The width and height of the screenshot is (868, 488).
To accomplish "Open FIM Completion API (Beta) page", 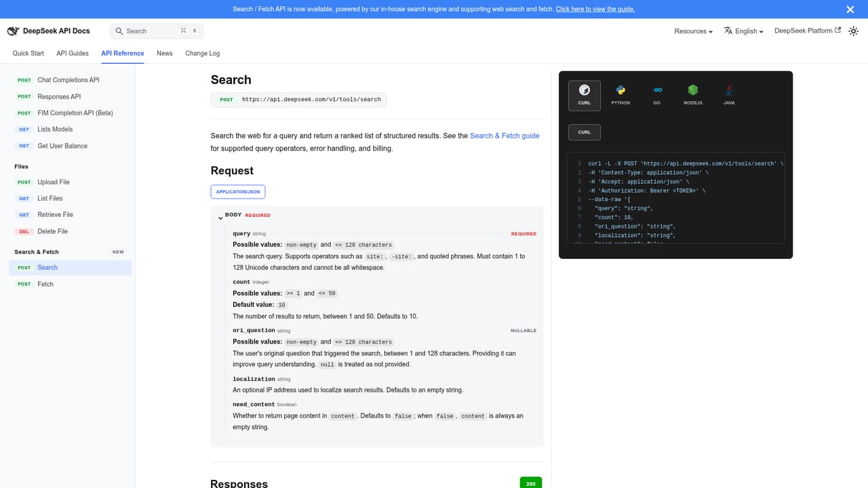I will pyautogui.click(x=71, y=113).
